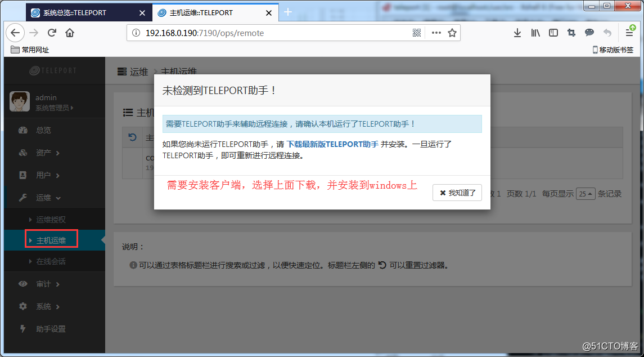Expand the 系统 sidebar menu
Screen dimensions: 644x357
[54, 306]
